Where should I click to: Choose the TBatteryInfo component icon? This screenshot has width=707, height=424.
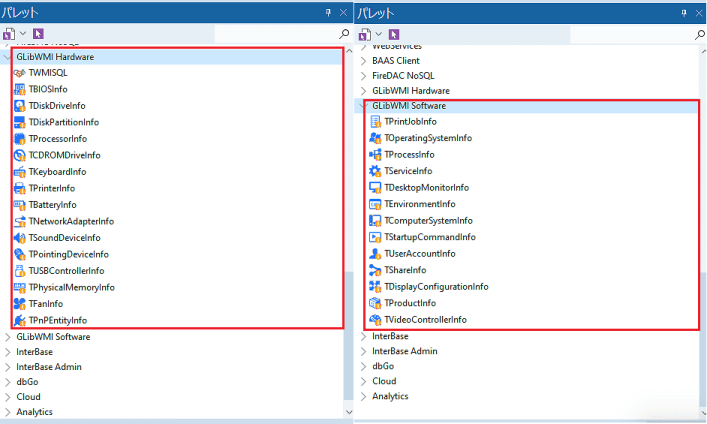pos(19,205)
